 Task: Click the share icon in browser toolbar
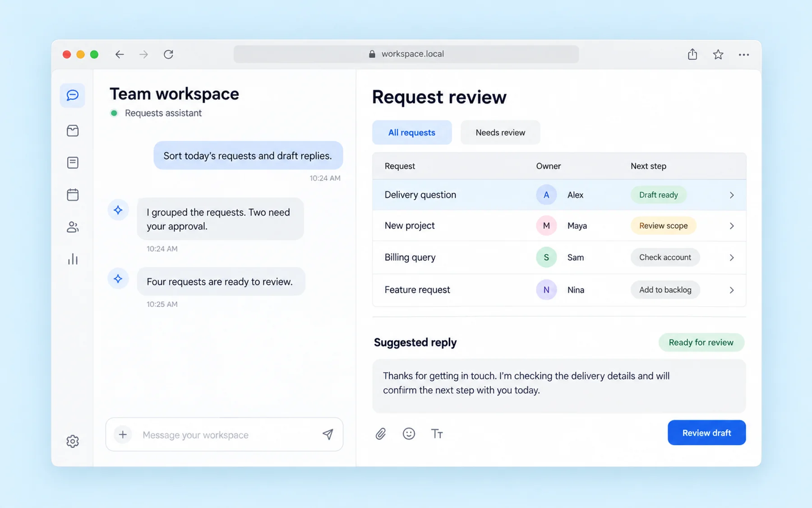[692, 54]
